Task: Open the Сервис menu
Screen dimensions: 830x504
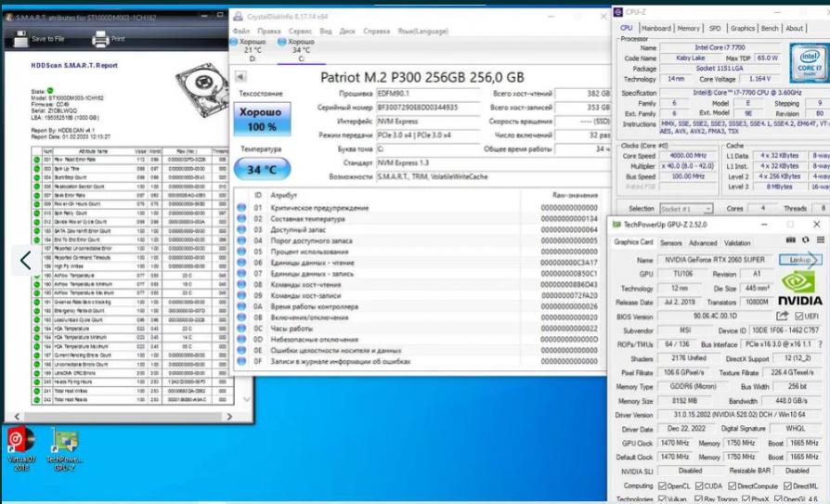Action: (300, 32)
